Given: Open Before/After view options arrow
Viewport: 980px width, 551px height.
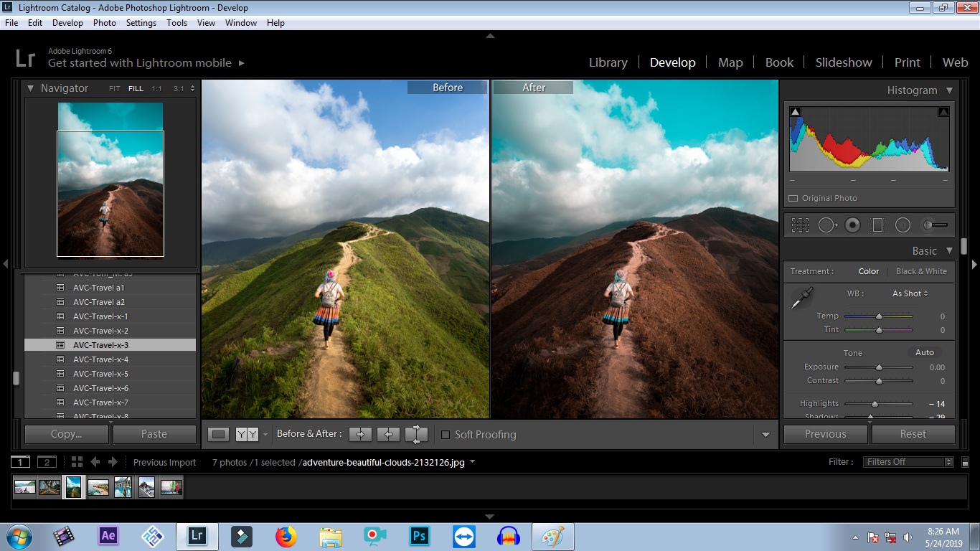Looking at the screenshot, I should tap(265, 435).
